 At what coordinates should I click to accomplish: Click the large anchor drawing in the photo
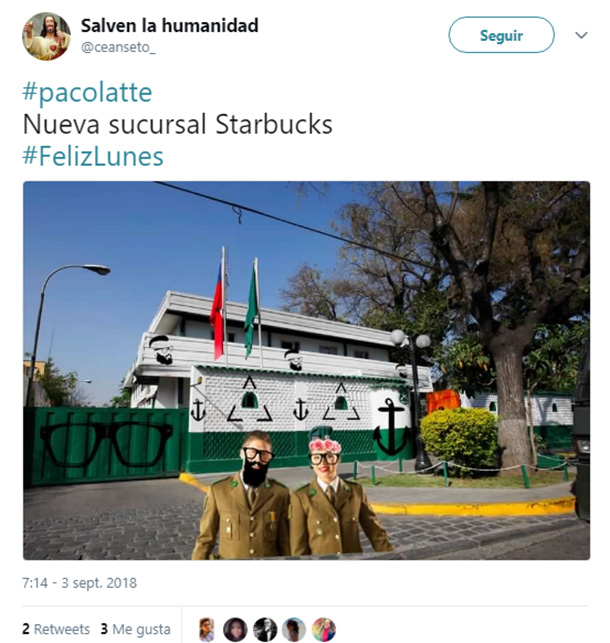pyautogui.click(x=391, y=426)
